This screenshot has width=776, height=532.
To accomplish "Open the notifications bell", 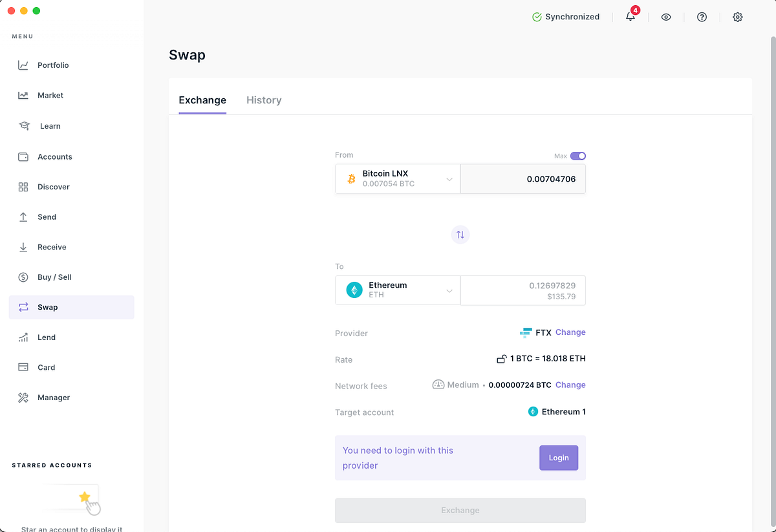I will pos(630,17).
